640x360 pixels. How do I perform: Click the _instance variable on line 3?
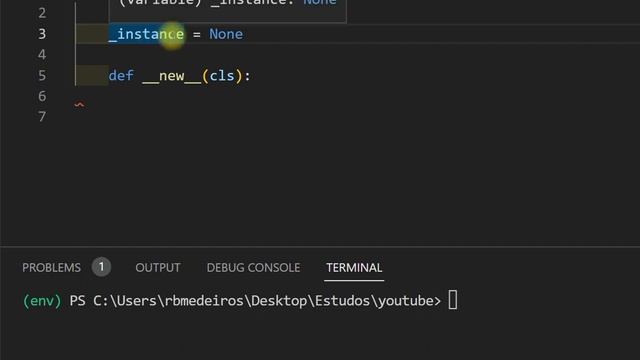tap(146, 34)
